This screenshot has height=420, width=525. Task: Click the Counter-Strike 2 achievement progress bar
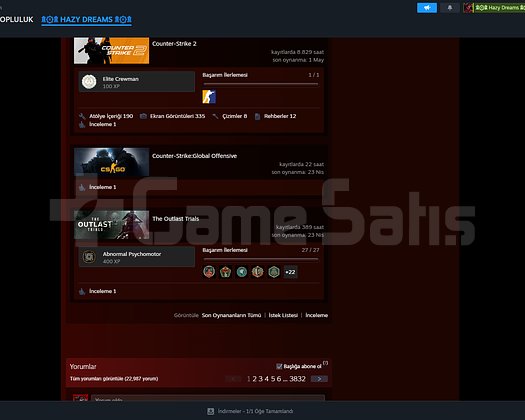click(x=260, y=84)
